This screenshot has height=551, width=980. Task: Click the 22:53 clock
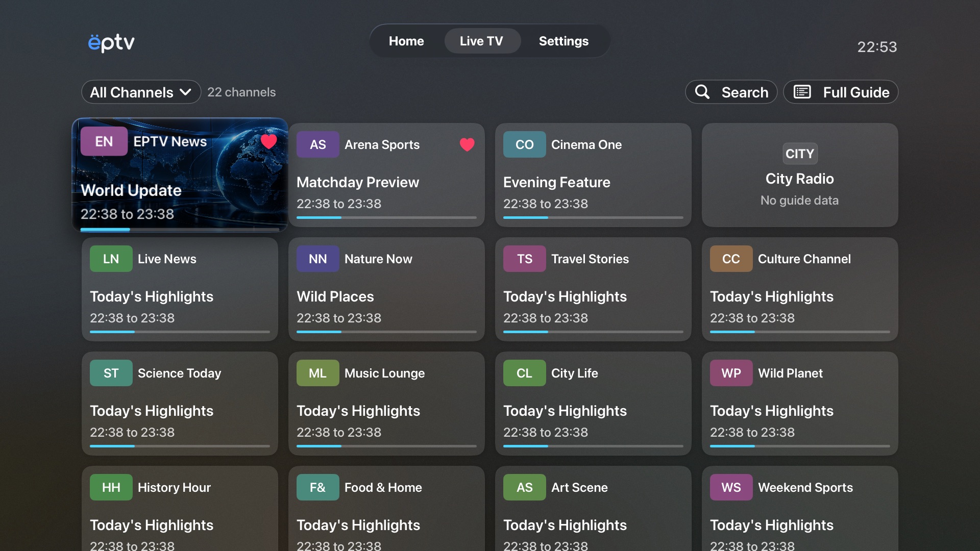(x=877, y=47)
